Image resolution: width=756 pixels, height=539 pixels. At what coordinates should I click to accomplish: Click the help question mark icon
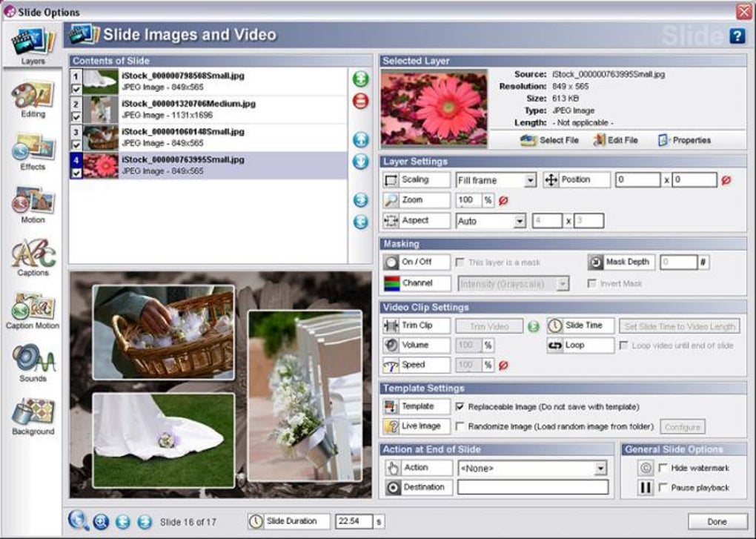pyautogui.click(x=737, y=36)
